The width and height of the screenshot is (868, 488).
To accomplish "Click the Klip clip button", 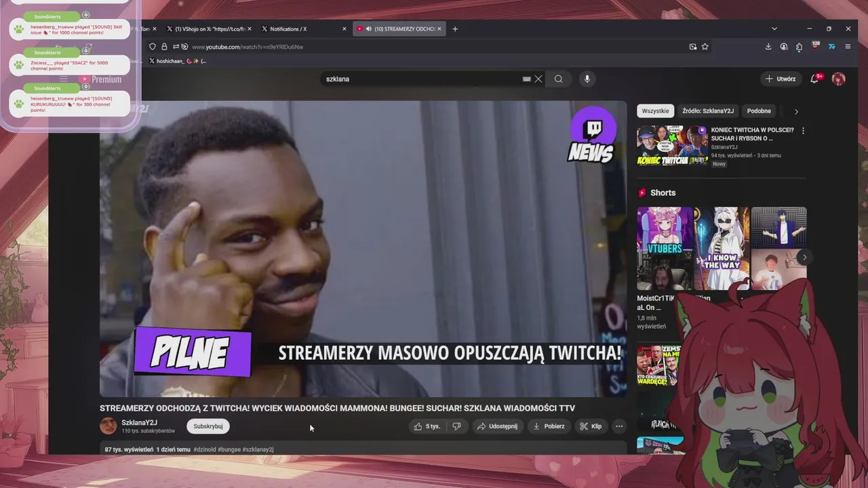I will coord(591,426).
